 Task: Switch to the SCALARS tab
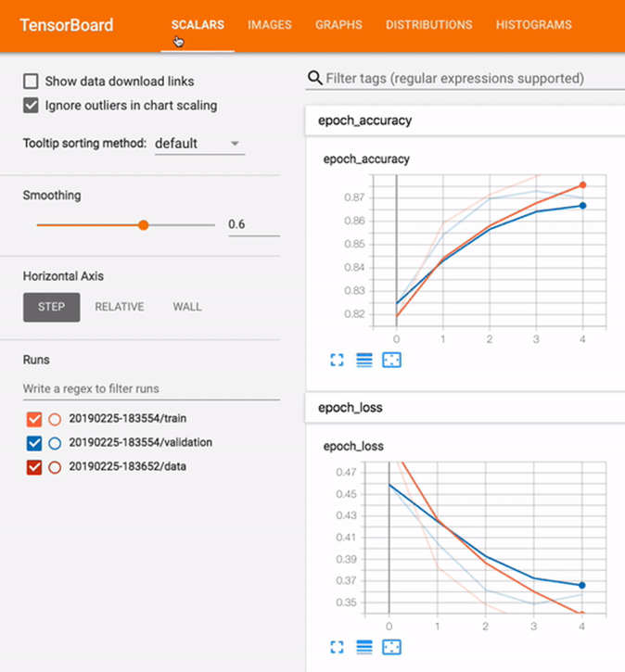pyautogui.click(x=198, y=25)
